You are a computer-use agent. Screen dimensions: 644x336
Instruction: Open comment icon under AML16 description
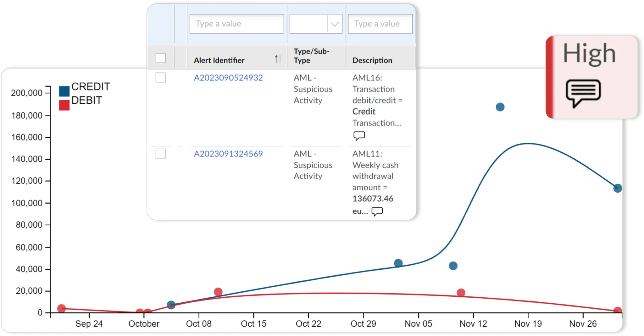click(359, 135)
